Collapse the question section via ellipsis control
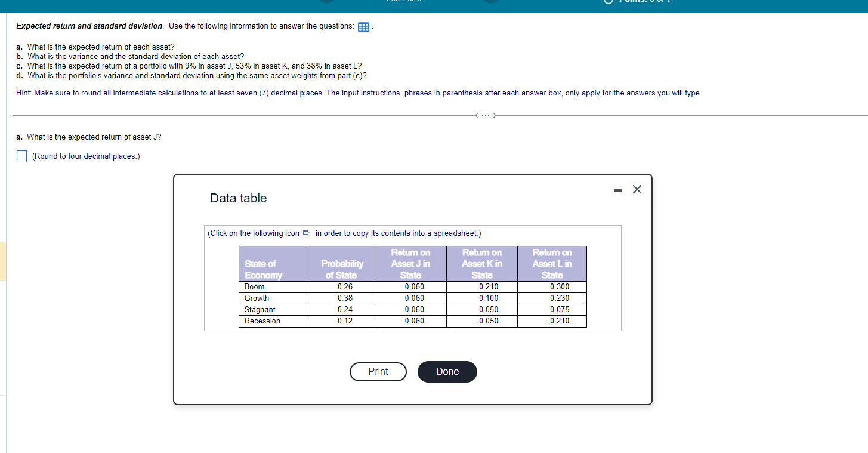 (485, 115)
